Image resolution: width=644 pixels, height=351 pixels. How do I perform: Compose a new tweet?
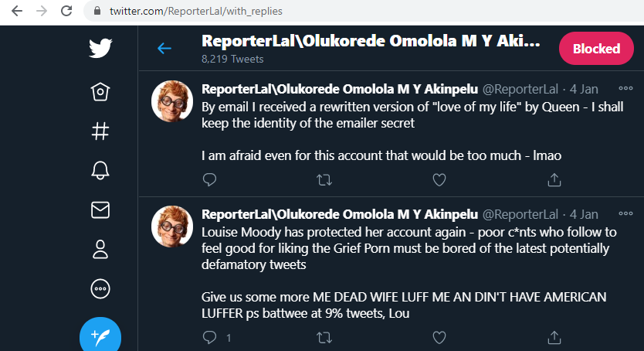point(100,335)
